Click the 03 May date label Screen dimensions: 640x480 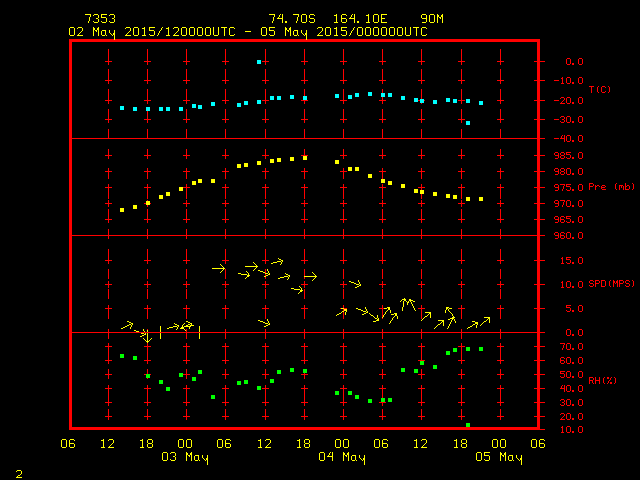[x=185, y=458]
